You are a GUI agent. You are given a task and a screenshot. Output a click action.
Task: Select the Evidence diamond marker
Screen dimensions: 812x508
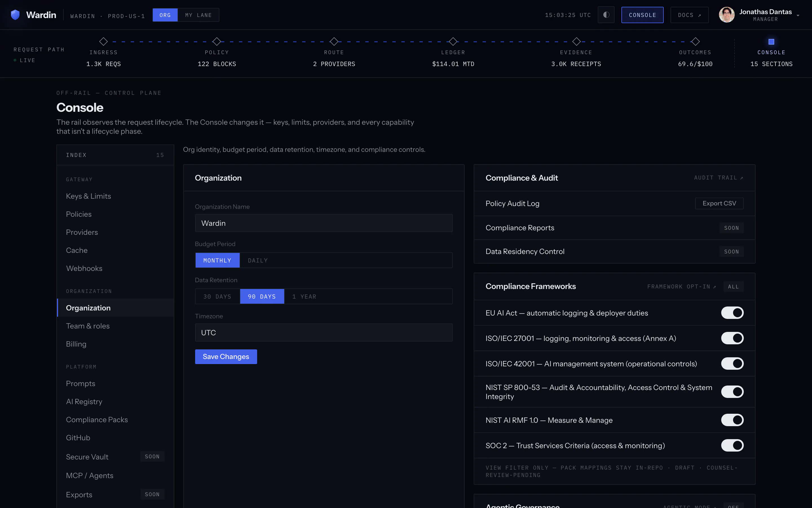[x=576, y=41]
